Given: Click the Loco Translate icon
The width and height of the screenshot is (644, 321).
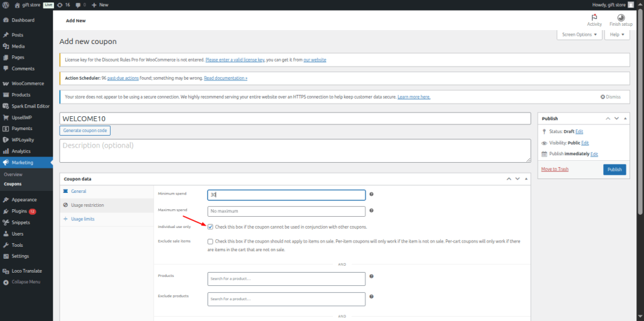Looking at the screenshot, I should [x=6, y=271].
